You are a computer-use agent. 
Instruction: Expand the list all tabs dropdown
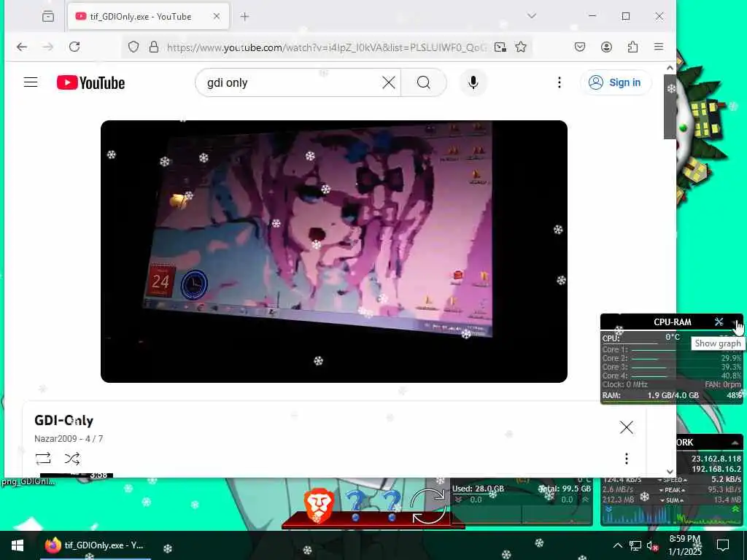pos(532,16)
